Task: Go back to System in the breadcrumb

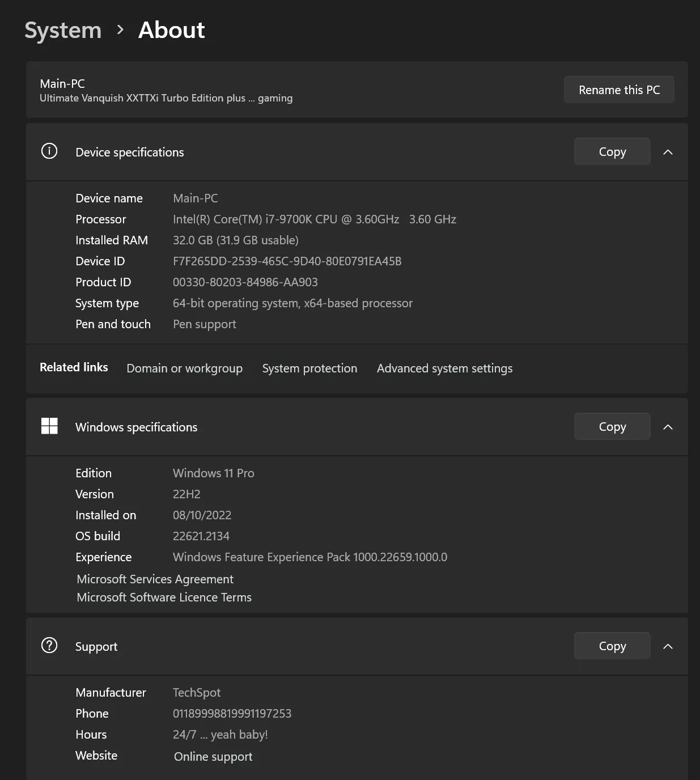Action: (63, 31)
